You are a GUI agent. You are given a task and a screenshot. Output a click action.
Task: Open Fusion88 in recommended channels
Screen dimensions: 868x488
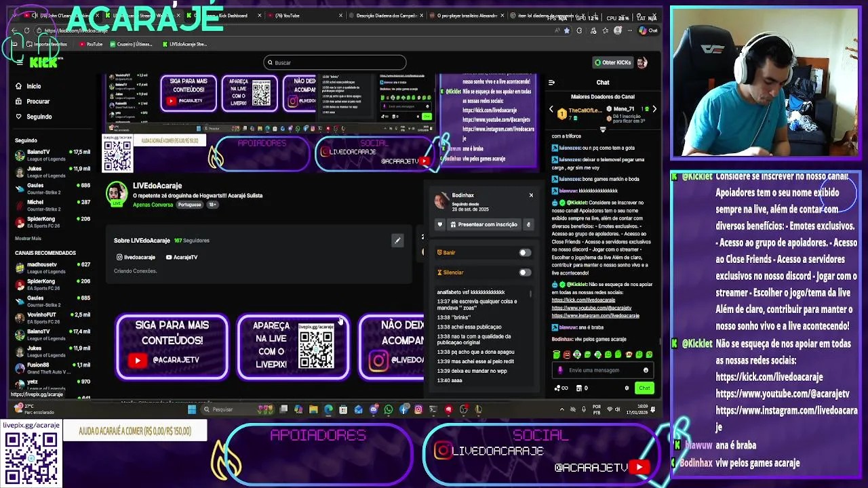click(53, 368)
